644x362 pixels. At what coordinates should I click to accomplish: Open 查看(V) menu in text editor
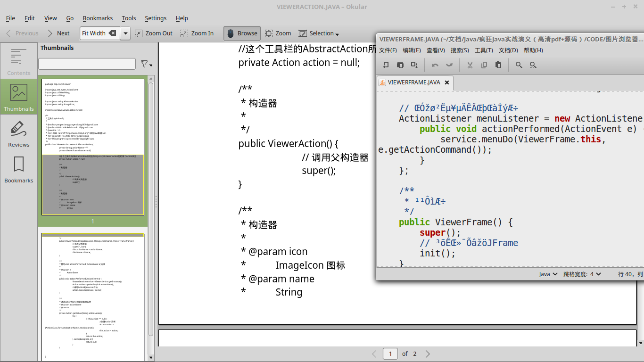coord(436,50)
